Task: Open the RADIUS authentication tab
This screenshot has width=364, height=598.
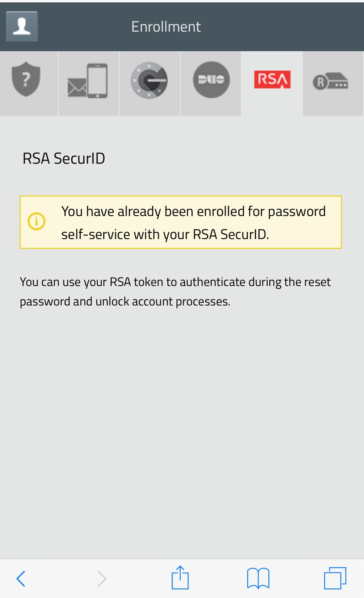Action: [331, 81]
